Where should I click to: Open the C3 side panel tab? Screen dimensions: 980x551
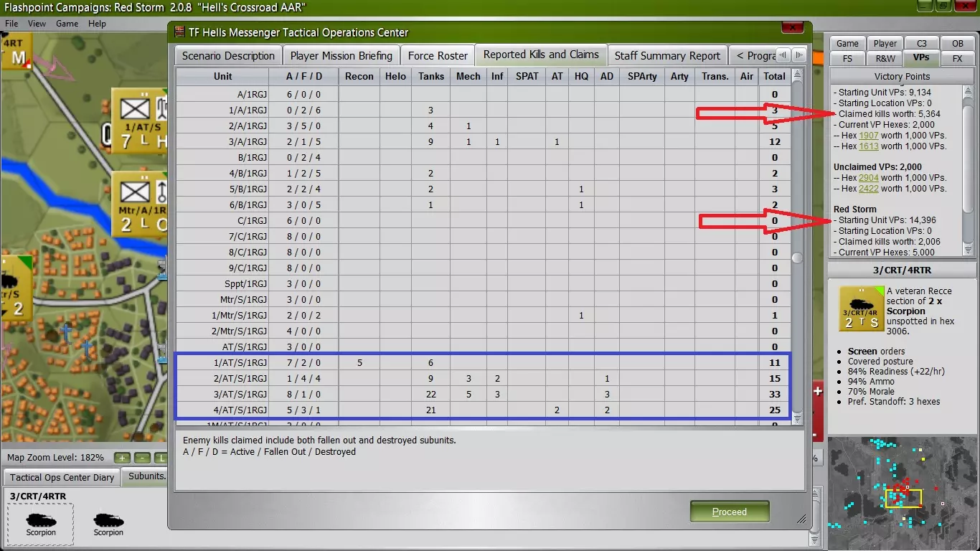pos(921,43)
